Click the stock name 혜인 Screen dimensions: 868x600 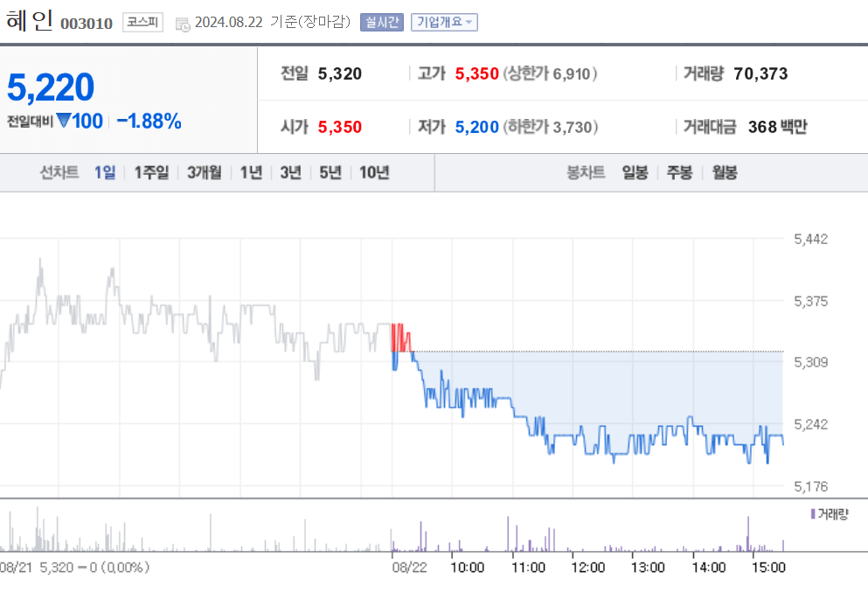[x=30, y=21]
